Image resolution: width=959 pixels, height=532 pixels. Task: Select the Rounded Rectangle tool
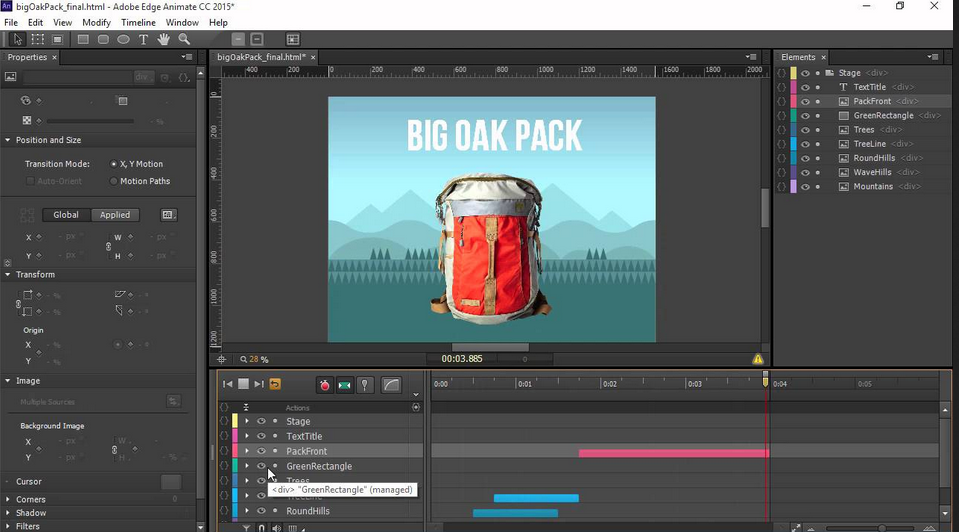(x=103, y=39)
